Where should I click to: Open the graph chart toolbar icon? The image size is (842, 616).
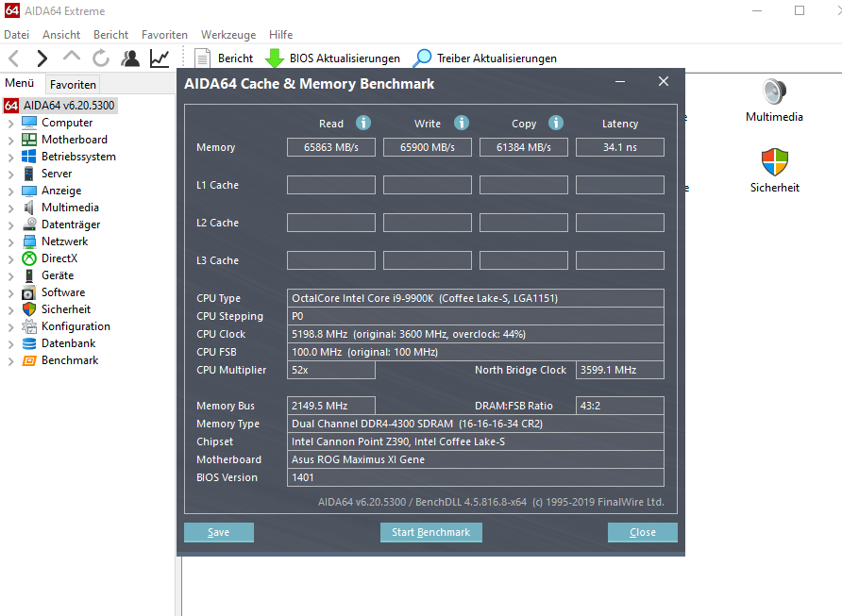click(160, 58)
